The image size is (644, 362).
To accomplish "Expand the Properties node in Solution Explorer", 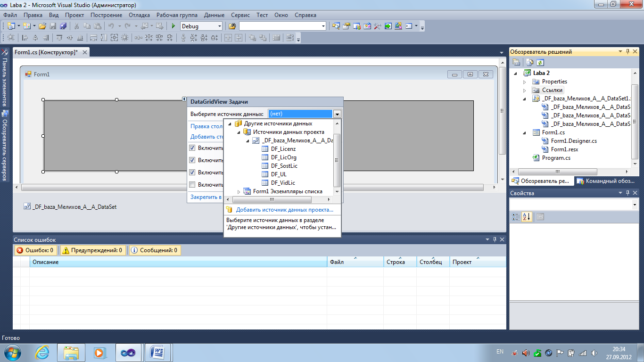I will tap(524, 82).
